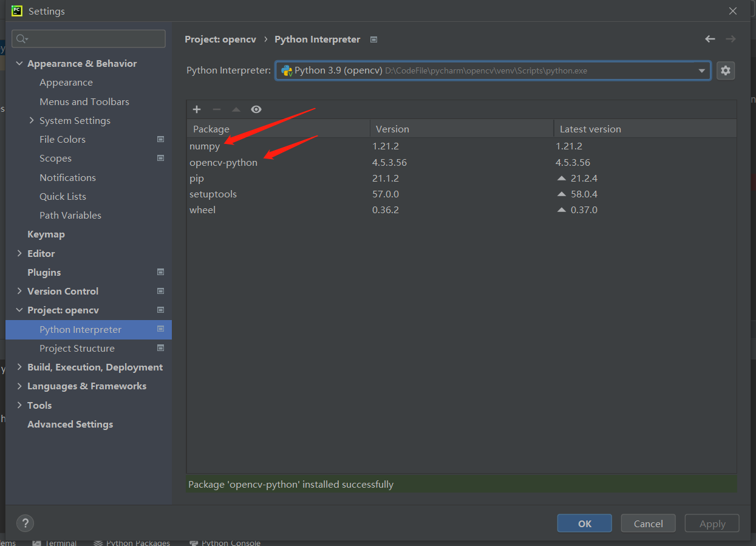Open the Keymap settings page
756x546 pixels.
(x=46, y=234)
